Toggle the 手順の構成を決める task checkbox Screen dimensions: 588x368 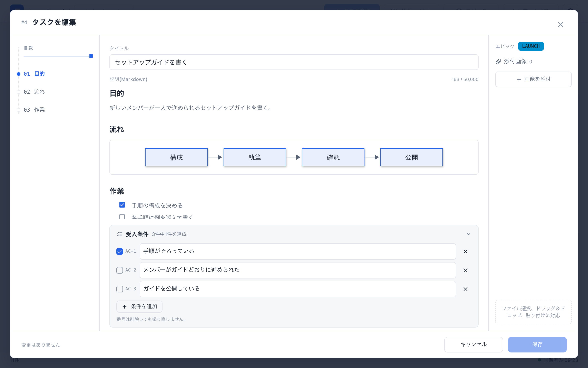(122, 205)
